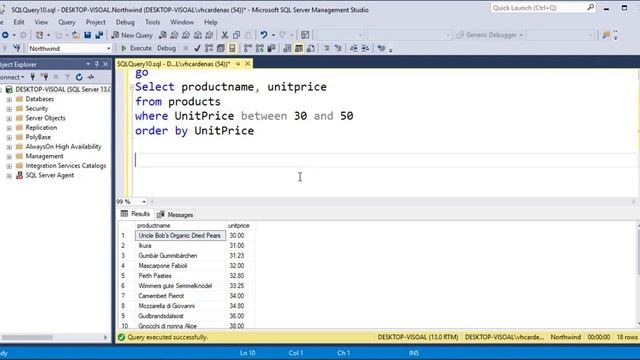Click the Save icon in the toolbar
Screen dimensions: 640x360
point(87,35)
